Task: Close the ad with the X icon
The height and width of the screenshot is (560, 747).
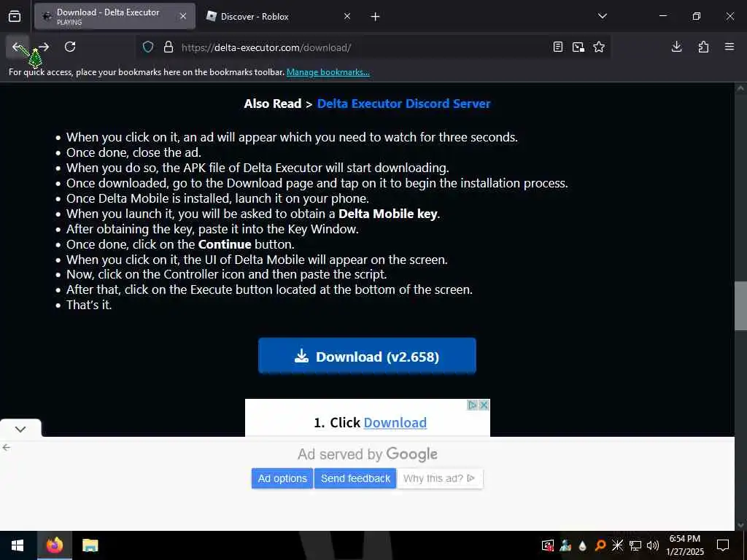Action: 484,405
